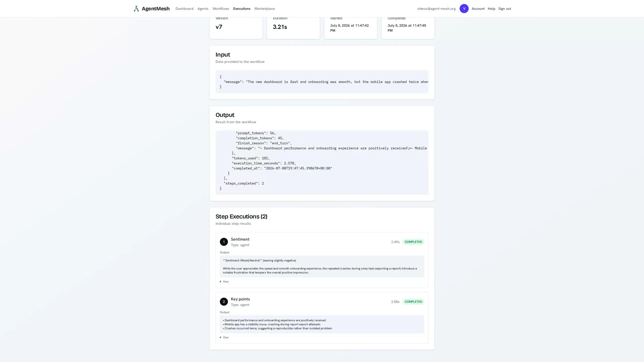Go to the Dashboard nav item
The height and width of the screenshot is (362, 644).
[x=184, y=9]
